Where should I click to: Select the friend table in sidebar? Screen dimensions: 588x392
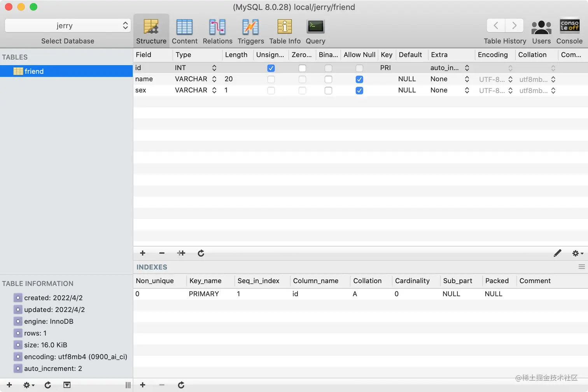pos(66,71)
